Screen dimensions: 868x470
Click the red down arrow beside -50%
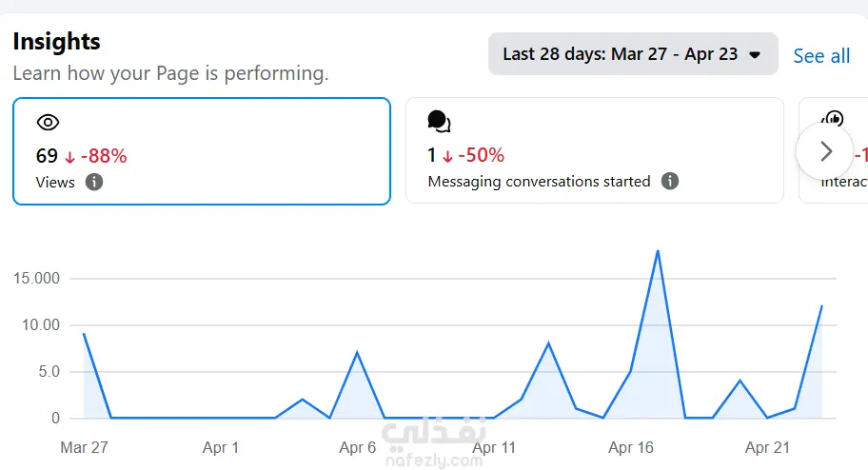point(447,157)
